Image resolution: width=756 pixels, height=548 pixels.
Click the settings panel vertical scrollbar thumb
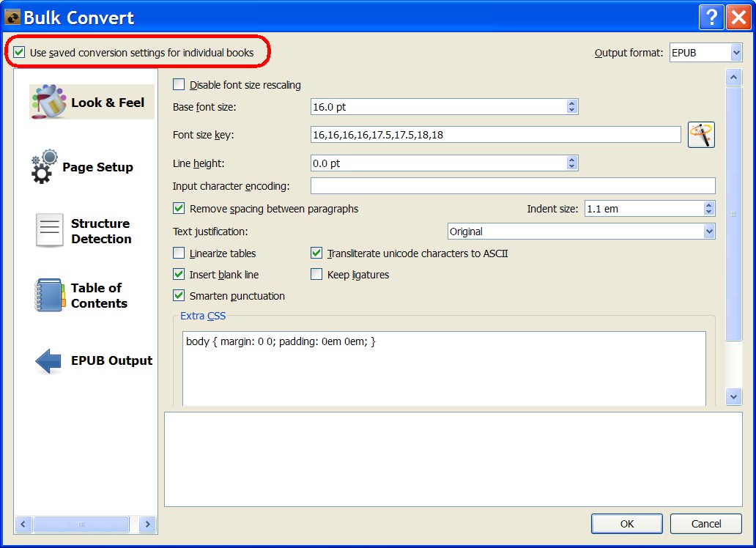(x=734, y=214)
